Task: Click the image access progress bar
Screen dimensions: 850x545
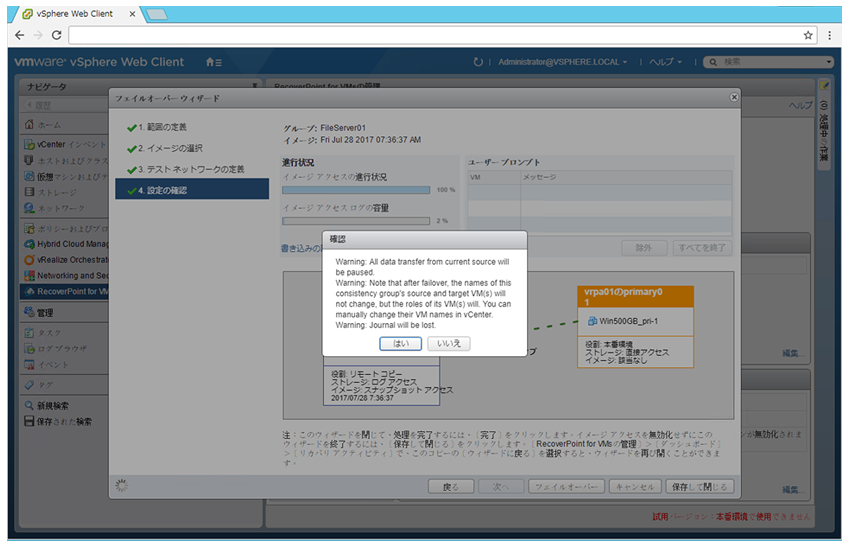Action: [356, 190]
